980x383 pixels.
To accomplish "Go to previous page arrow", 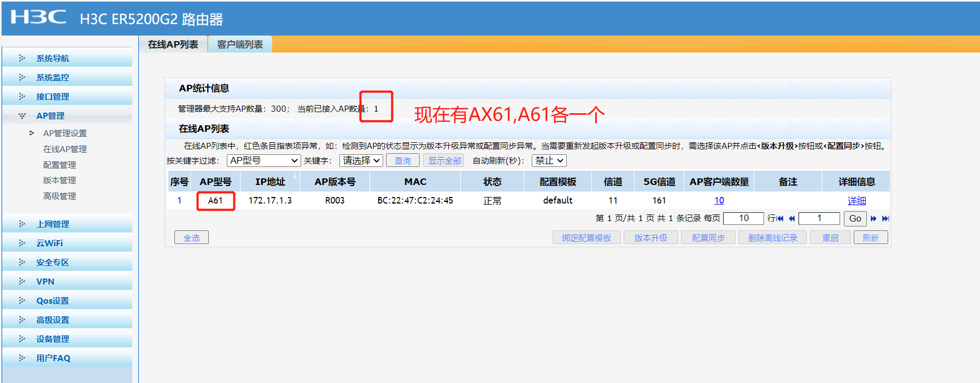I will 791,219.
